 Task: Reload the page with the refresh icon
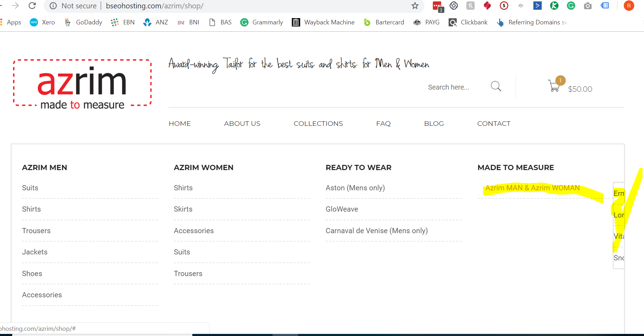tap(32, 6)
